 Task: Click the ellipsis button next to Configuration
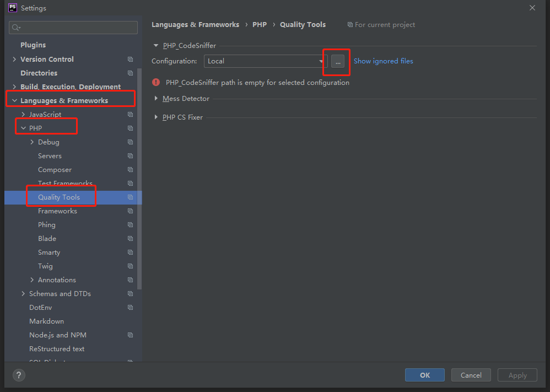[x=338, y=61]
